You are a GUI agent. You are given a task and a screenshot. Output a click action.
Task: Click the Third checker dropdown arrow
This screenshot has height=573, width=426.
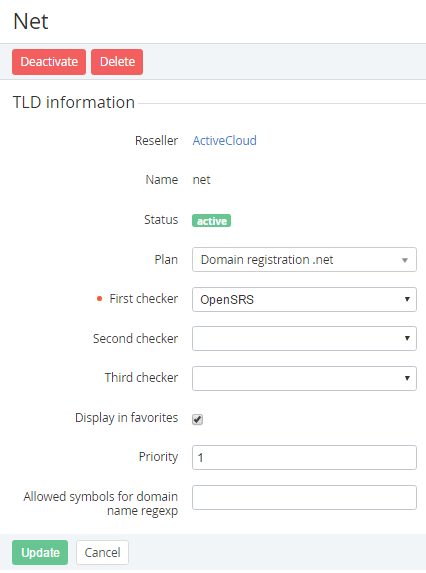click(x=407, y=378)
